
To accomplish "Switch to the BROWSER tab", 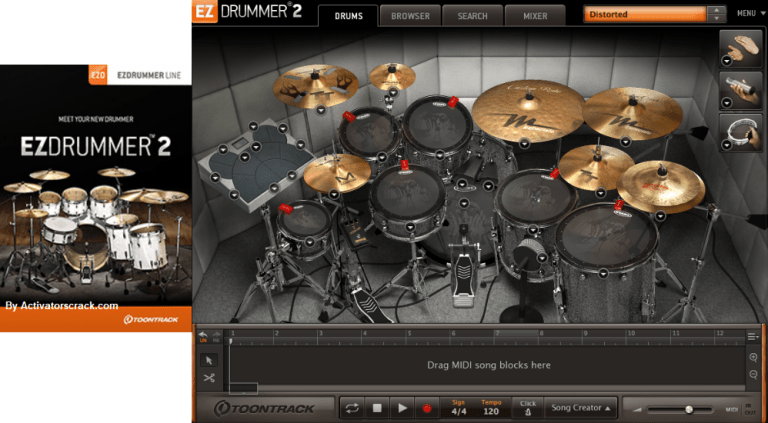I will click(410, 16).
